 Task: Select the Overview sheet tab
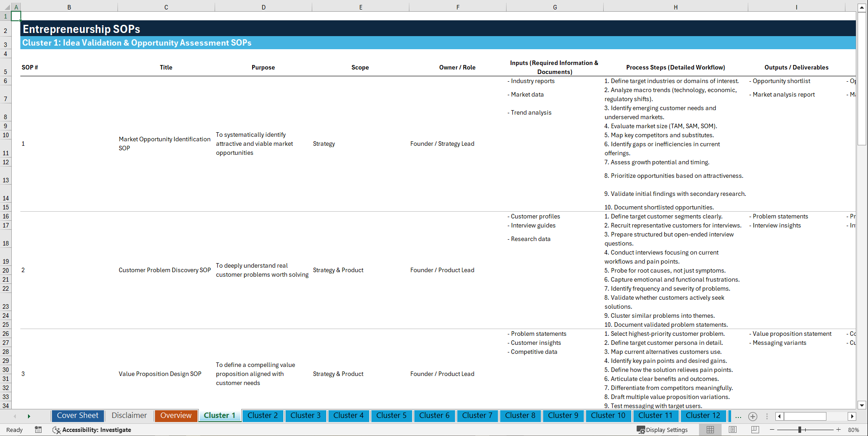coord(176,415)
